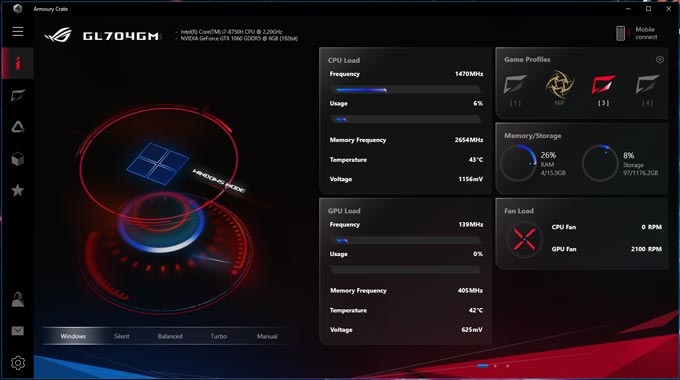Click the Fan Load panel title
Image resolution: width=680 pixels, height=380 pixels.
coord(519,211)
